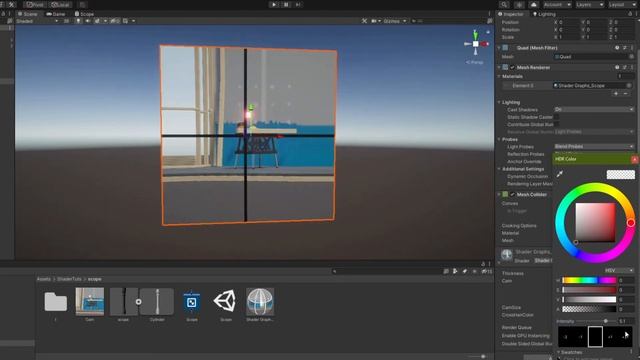The image size is (640, 360).
Task: Collapse the Quad (Mesh Filter) component
Action: (499, 48)
